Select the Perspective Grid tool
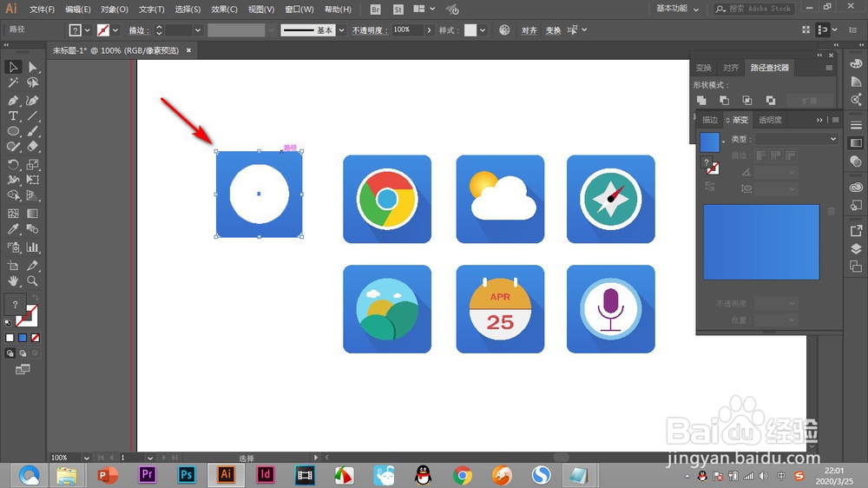The image size is (868, 488). [33, 195]
